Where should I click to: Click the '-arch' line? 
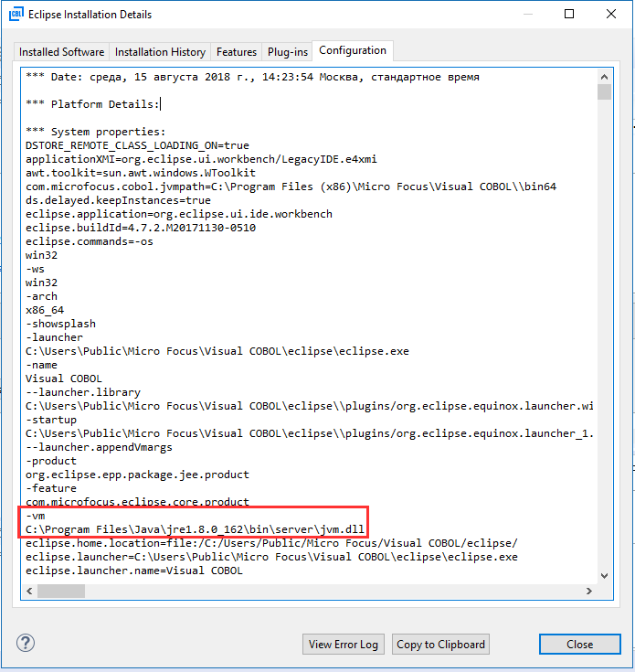point(41,296)
